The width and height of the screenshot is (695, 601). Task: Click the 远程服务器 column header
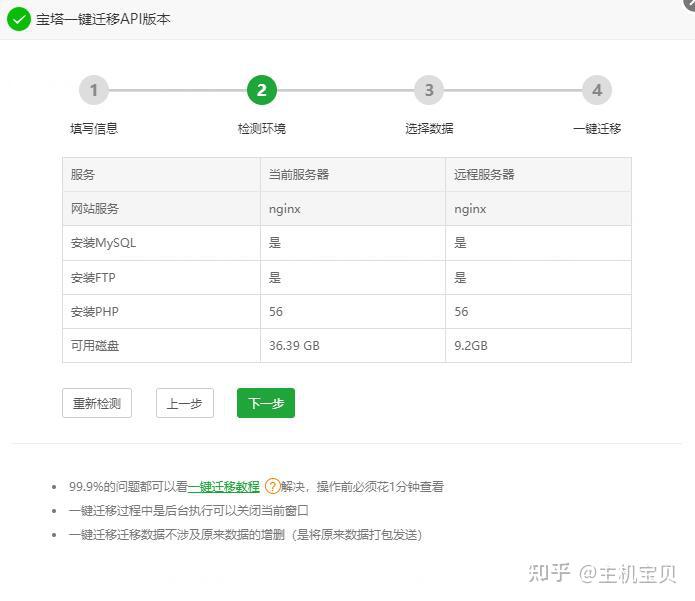pyautogui.click(x=484, y=174)
